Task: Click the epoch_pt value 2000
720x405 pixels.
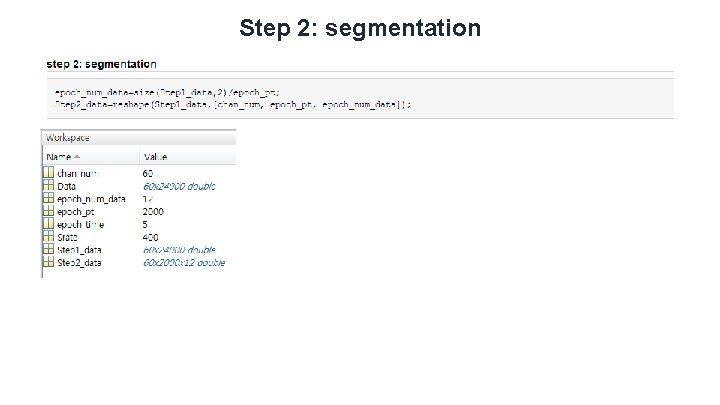Action: (x=153, y=212)
